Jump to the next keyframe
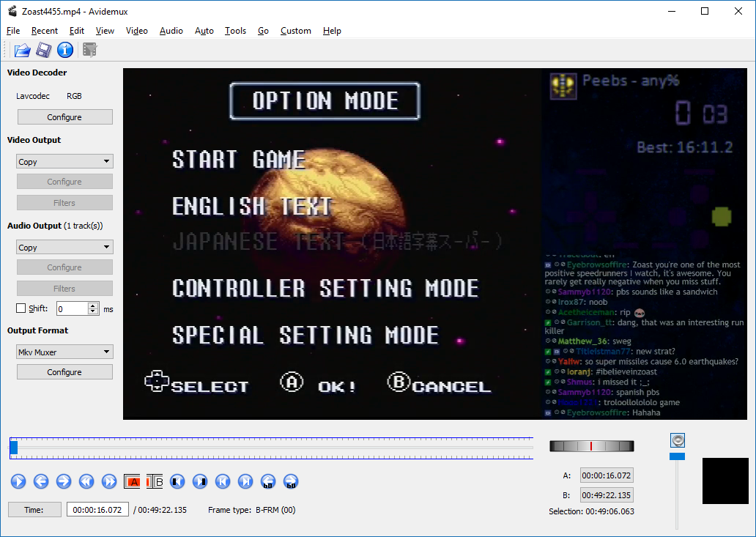The height and width of the screenshot is (537, 756). point(109,481)
